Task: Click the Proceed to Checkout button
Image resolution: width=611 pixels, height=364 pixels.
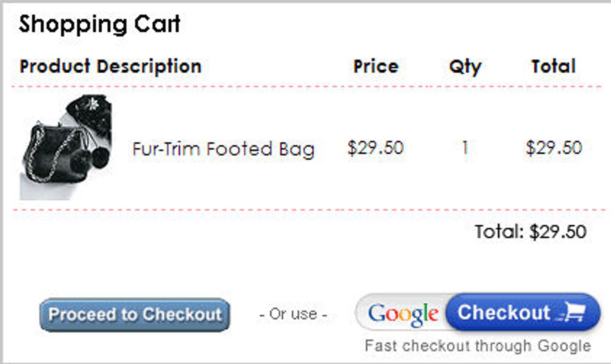Action: pyautogui.click(x=135, y=315)
